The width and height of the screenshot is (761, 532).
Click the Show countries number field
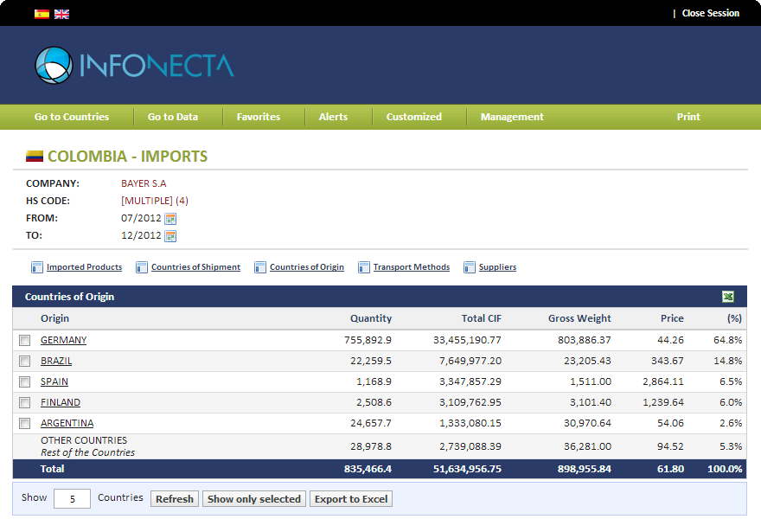point(72,499)
